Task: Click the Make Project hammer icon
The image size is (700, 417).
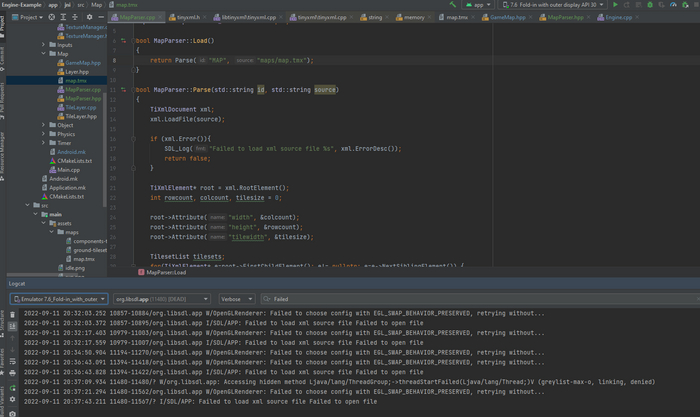Action: [455, 5]
